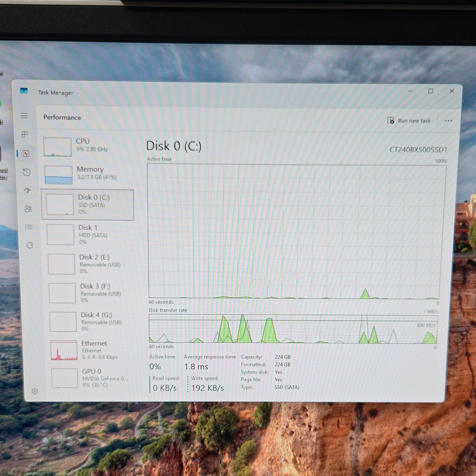Click the Disk 0 (C:) heading
476x476 pixels.
click(174, 146)
